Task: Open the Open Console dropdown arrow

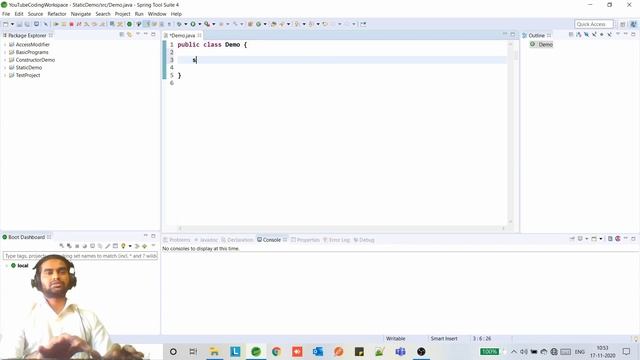Action: click(x=601, y=239)
